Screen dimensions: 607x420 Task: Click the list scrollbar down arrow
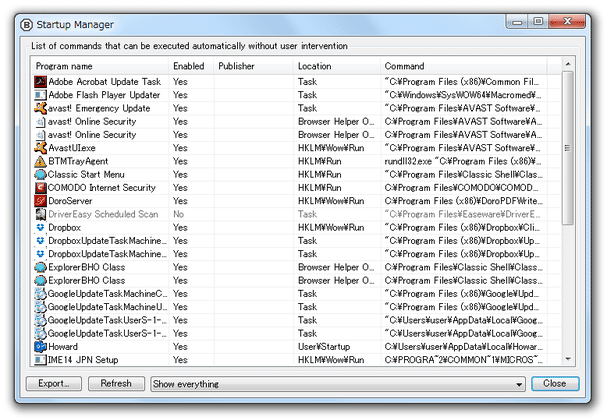[568, 359]
